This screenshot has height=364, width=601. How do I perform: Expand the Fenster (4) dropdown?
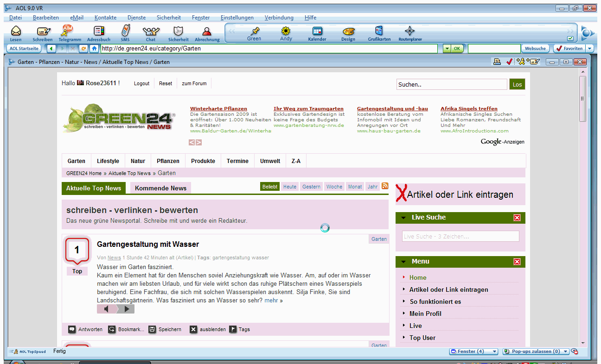coord(494,351)
